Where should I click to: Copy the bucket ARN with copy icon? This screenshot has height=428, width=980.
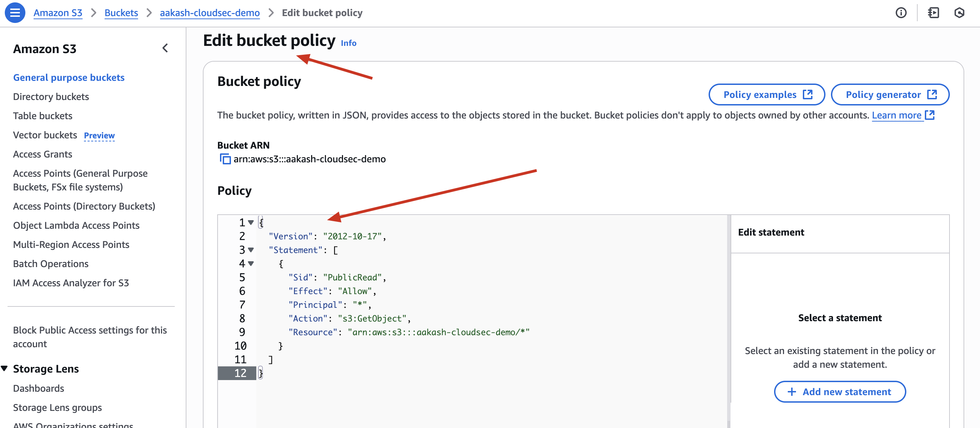pyautogui.click(x=225, y=159)
